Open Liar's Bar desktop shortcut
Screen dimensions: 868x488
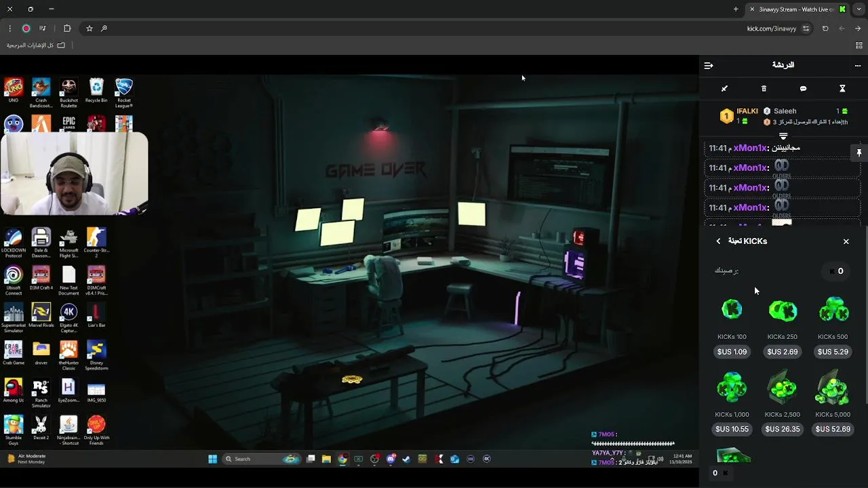click(96, 316)
